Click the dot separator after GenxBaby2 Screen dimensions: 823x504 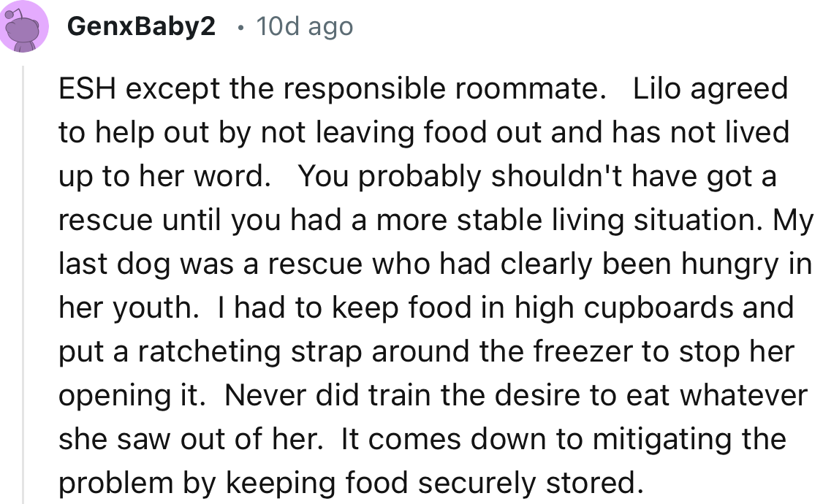[x=240, y=27]
